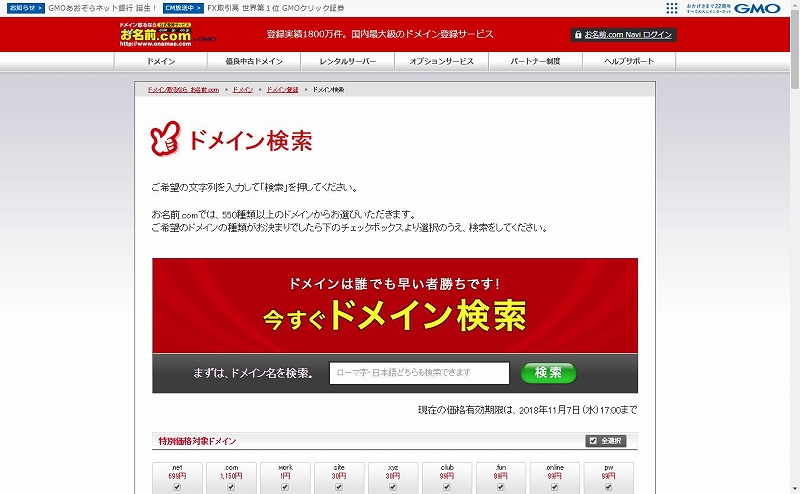Uncheck the .online domain checkbox

pos(555,487)
